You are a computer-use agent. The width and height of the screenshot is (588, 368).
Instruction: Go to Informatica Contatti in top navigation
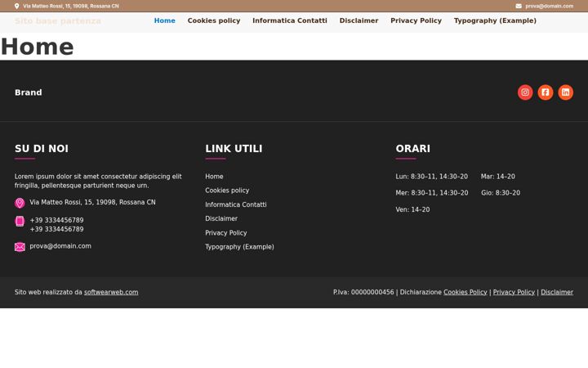pos(290,20)
